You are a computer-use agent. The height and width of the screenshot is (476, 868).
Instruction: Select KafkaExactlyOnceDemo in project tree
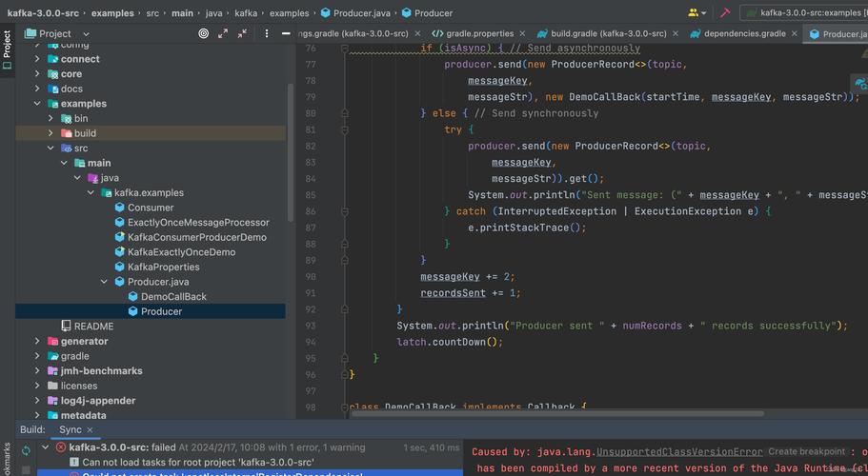point(181,252)
